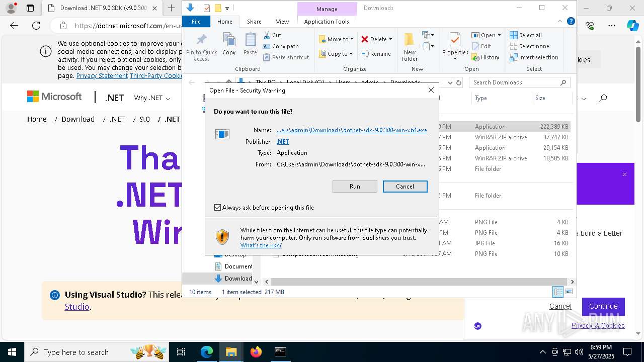The width and height of the screenshot is (644, 362).
Task: Click the Microsoft logo on webpage
Action: [54, 97]
